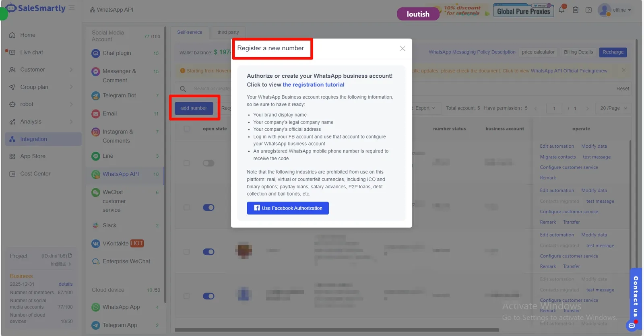The height and width of the screenshot is (336, 644).
Task: Open the clipboard task list icon
Action: click(576, 10)
